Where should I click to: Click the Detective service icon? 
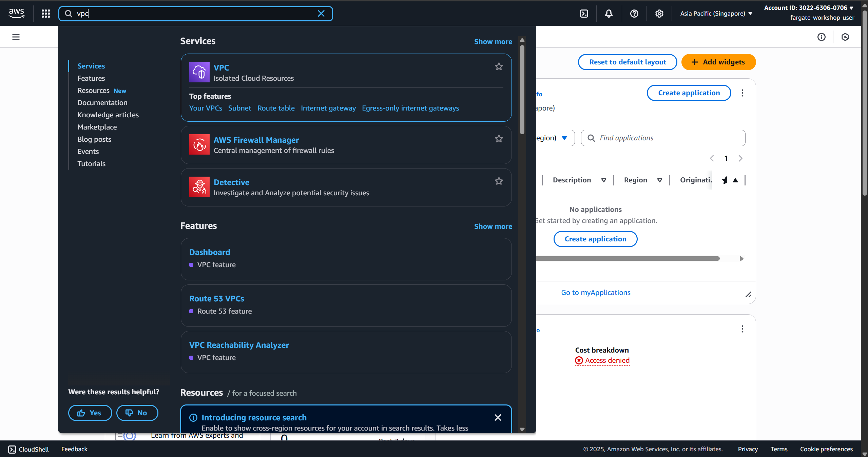click(x=199, y=187)
